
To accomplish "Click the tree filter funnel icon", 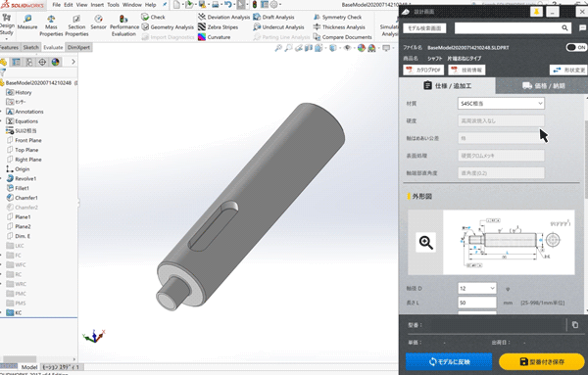I will coord(3,72).
